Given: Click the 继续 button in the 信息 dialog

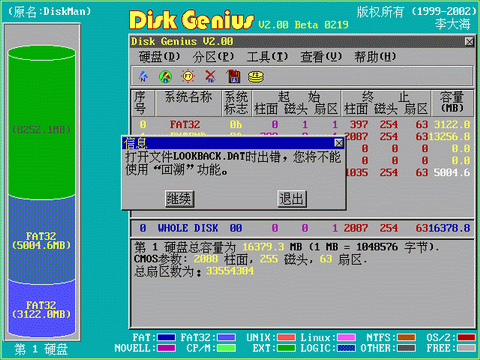Looking at the screenshot, I should click(179, 199).
